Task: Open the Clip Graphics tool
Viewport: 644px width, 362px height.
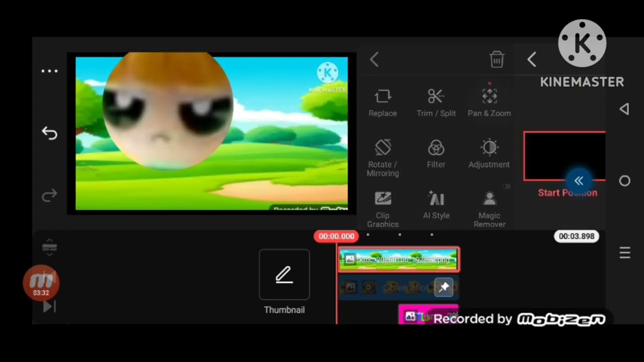Action: pyautogui.click(x=382, y=209)
